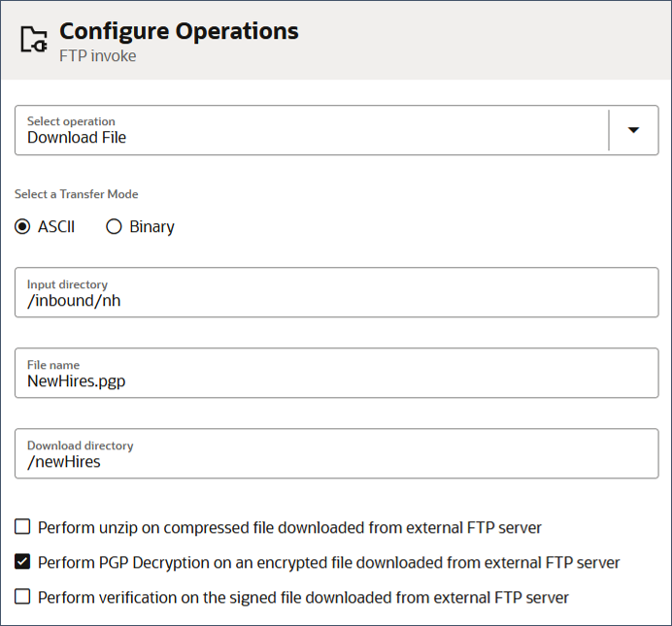
Task: Select the ASCII transfer mode radio button
Action: [x=22, y=226]
